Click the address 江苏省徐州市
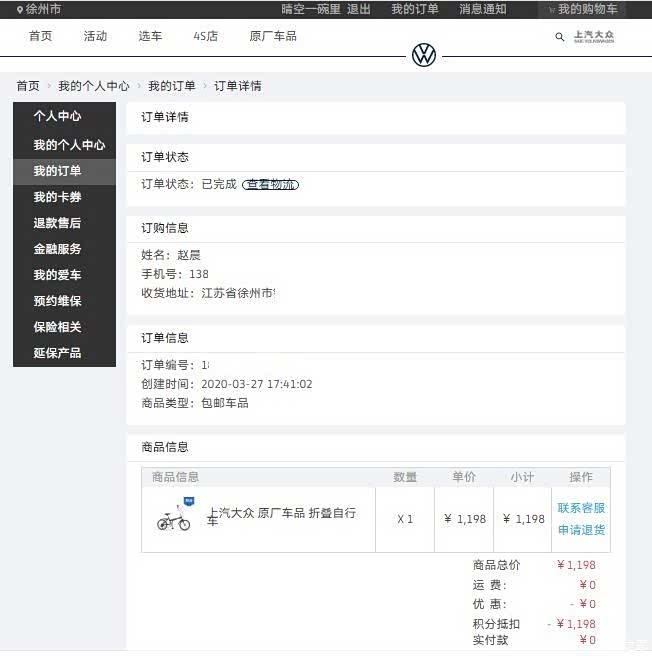Image resolution: width=652 pixels, height=656 pixels. point(238,293)
